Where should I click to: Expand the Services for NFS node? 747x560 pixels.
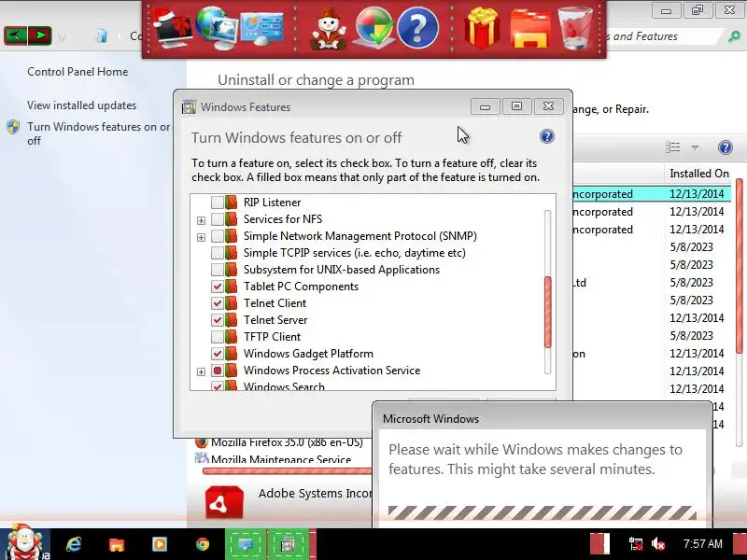point(201,220)
